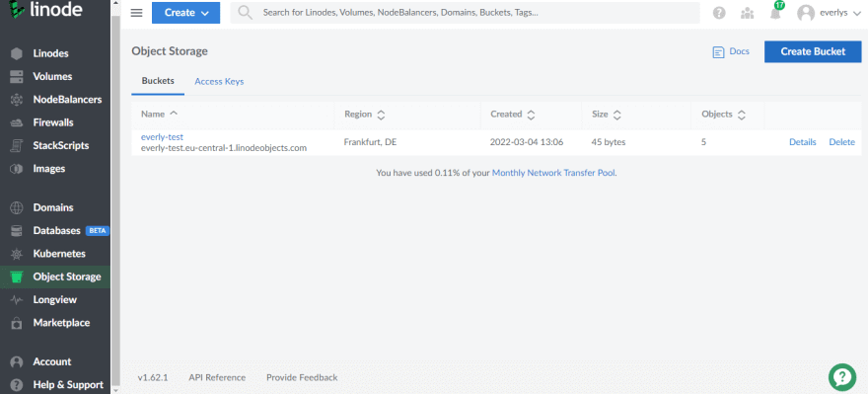
Task: Go to Linodes in sidebar menu
Action: coord(51,53)
